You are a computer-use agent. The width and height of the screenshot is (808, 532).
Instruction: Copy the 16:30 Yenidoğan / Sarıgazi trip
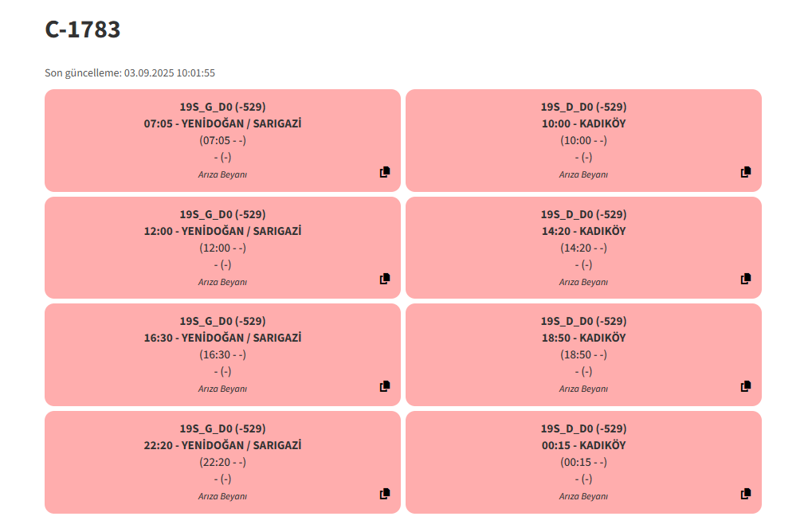(x=385, y=386)
